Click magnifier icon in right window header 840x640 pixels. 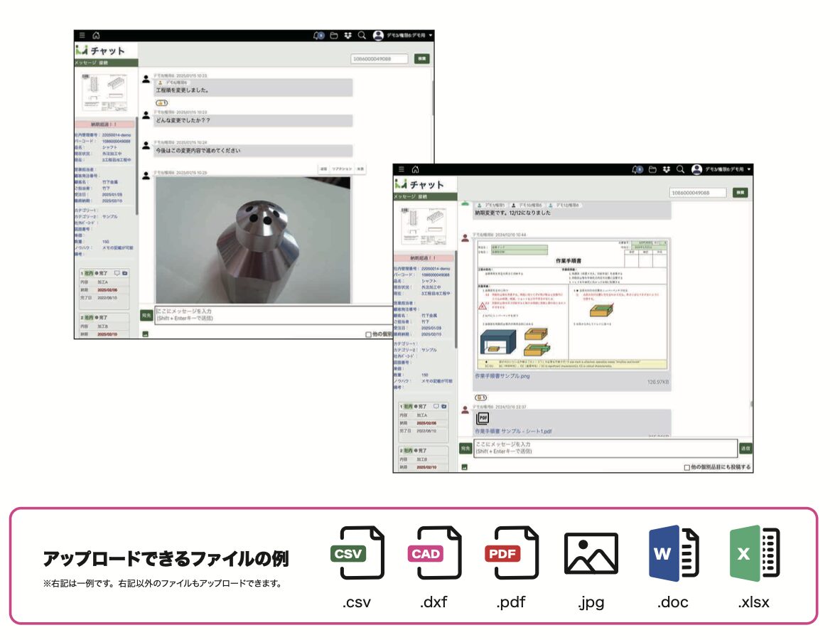(x=681, y=169)
